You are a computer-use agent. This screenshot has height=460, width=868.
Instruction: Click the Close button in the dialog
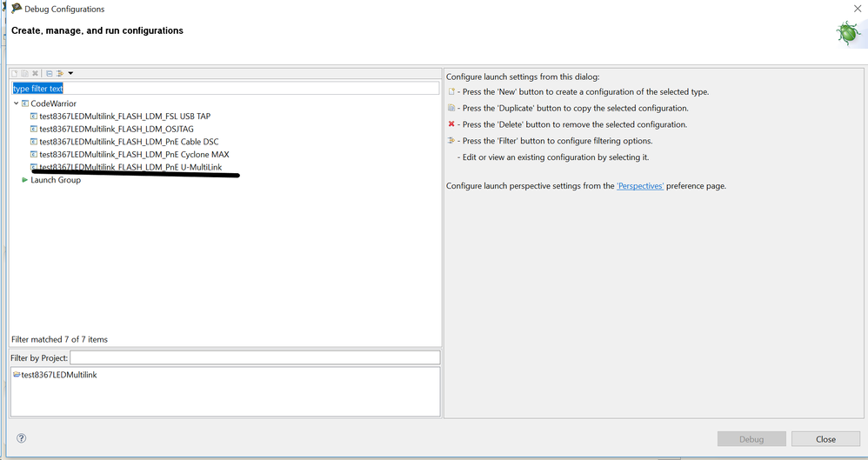tap(825, 439)
